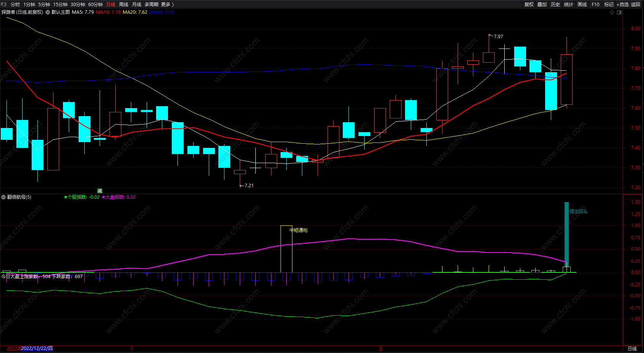
Task: Expand 翻倍航母 indicator settings arrow
Action: (x=3, y=197)
